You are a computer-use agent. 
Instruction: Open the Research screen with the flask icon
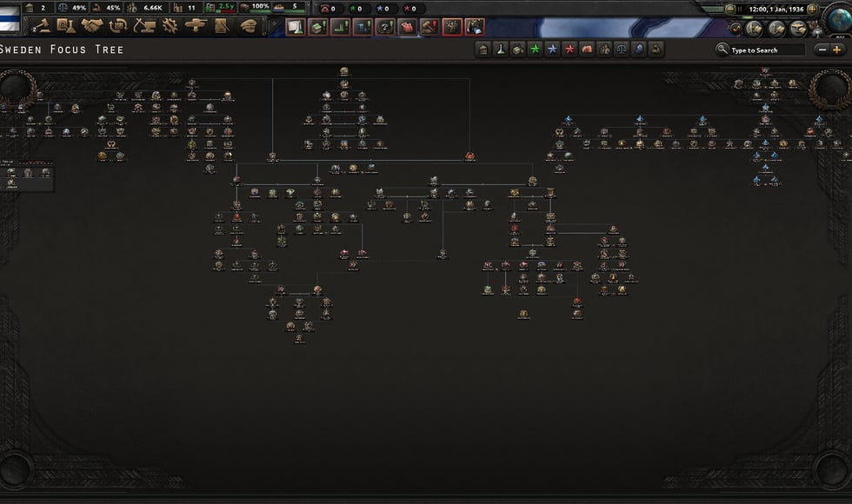pos(66,26)
